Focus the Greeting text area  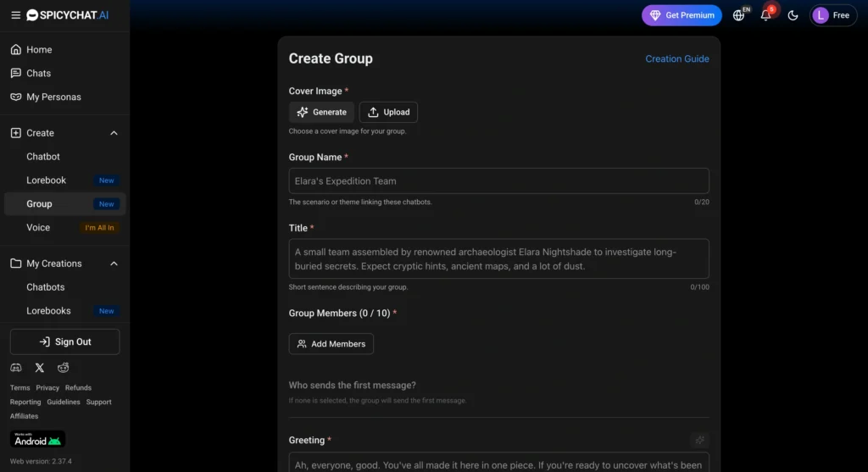pos(498,463)
